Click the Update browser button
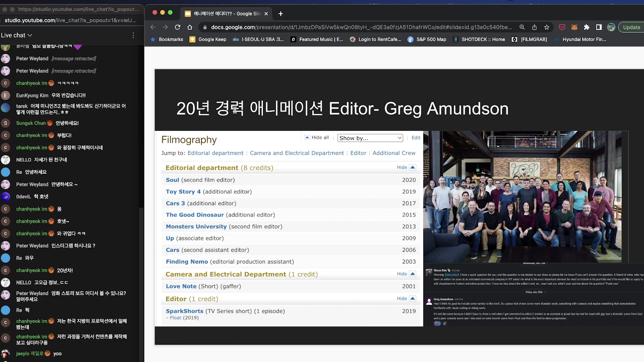644x362 pixels. (631, 27)
